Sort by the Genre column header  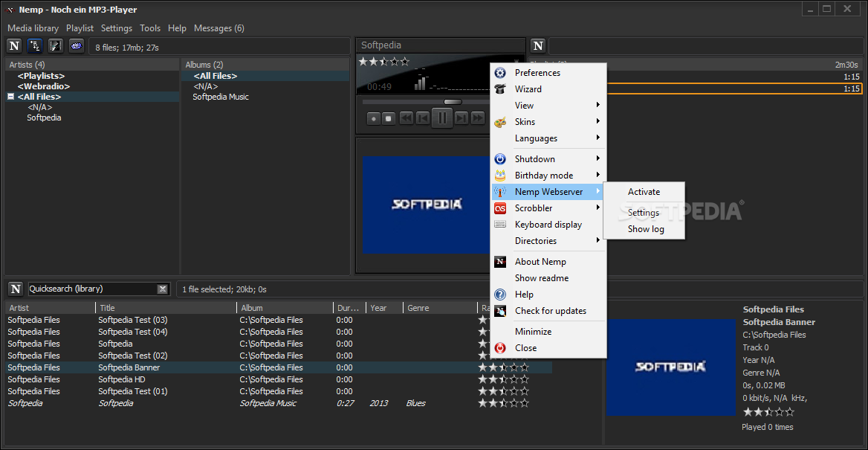pos(439,308)
